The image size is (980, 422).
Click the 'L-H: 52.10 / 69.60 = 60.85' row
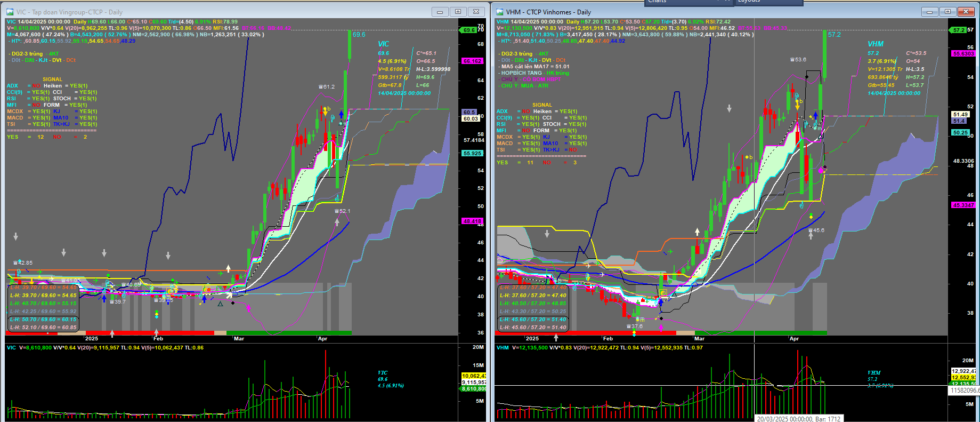pos(43,328)
